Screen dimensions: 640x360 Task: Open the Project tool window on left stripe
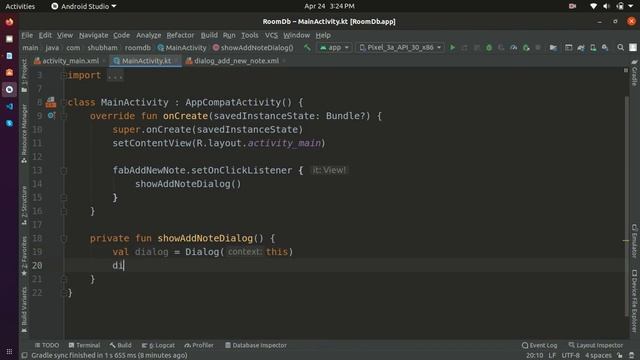24,75
